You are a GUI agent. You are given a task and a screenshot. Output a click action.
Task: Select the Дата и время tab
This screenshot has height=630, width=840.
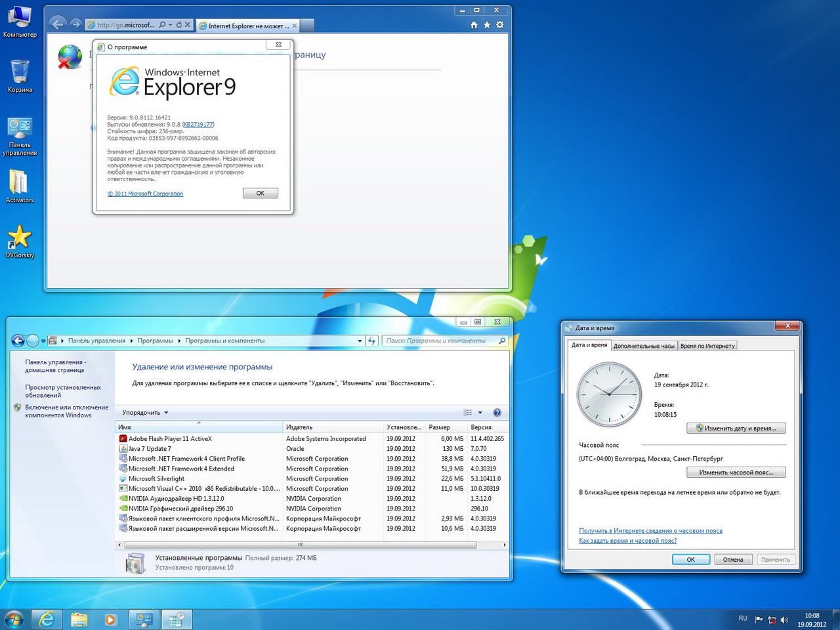pyautogui.click(x=589, y=345)
